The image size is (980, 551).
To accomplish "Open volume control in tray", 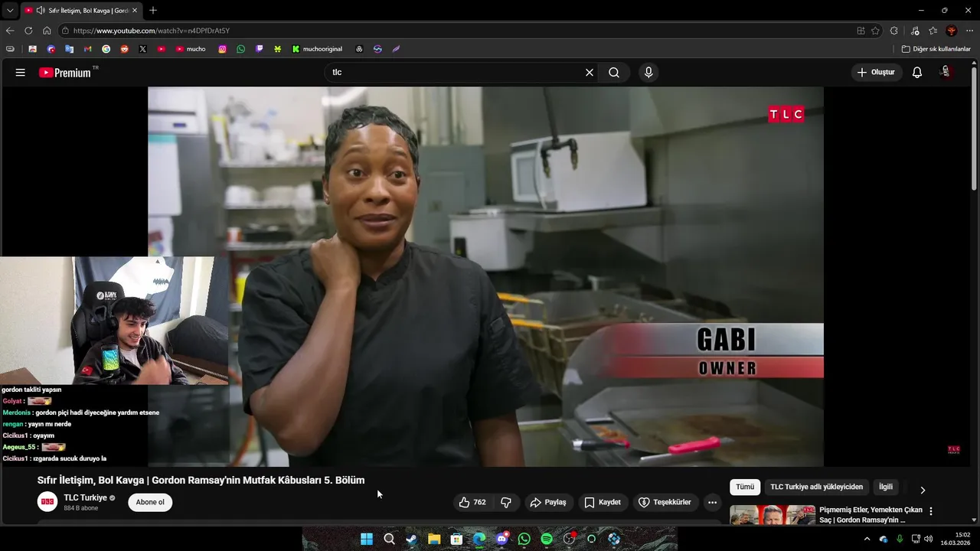I will coord(929,539).
